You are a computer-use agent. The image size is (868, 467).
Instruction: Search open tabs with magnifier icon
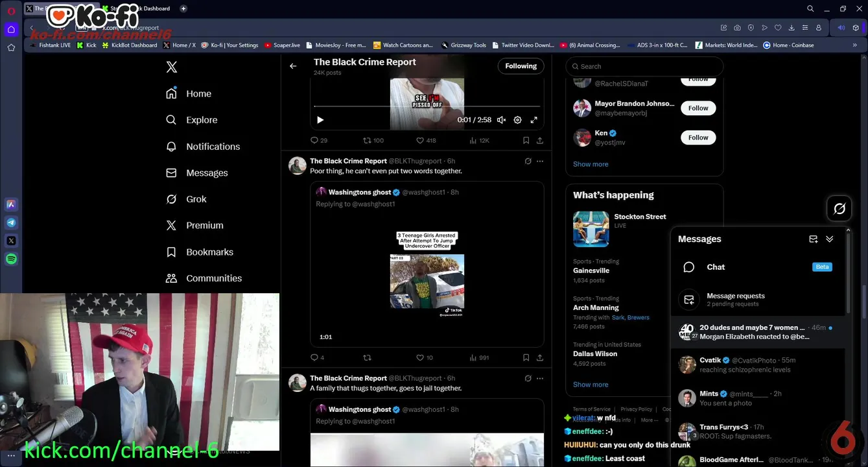point(810,8)
